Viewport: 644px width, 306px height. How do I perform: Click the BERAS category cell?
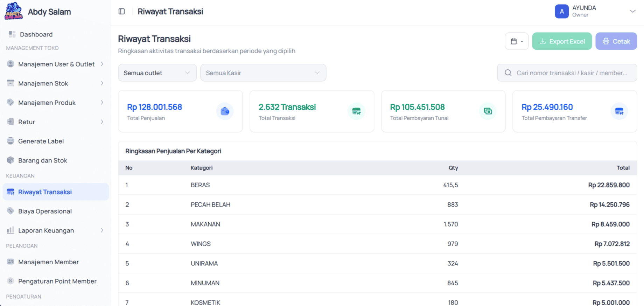(200, 185)
